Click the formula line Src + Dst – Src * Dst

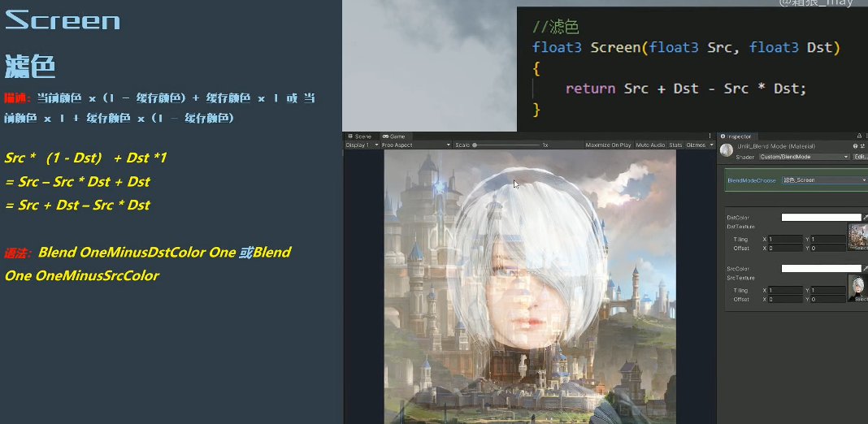tap(77, 205)
